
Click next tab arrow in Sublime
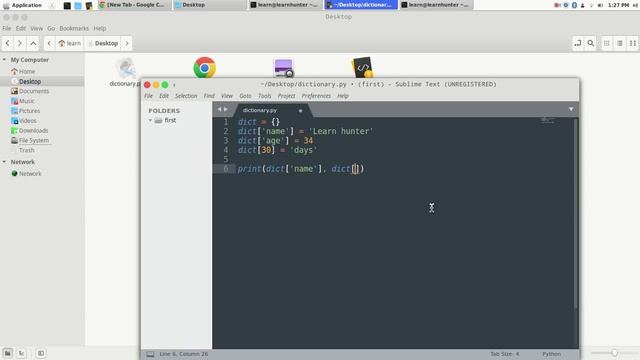point(225,109)
